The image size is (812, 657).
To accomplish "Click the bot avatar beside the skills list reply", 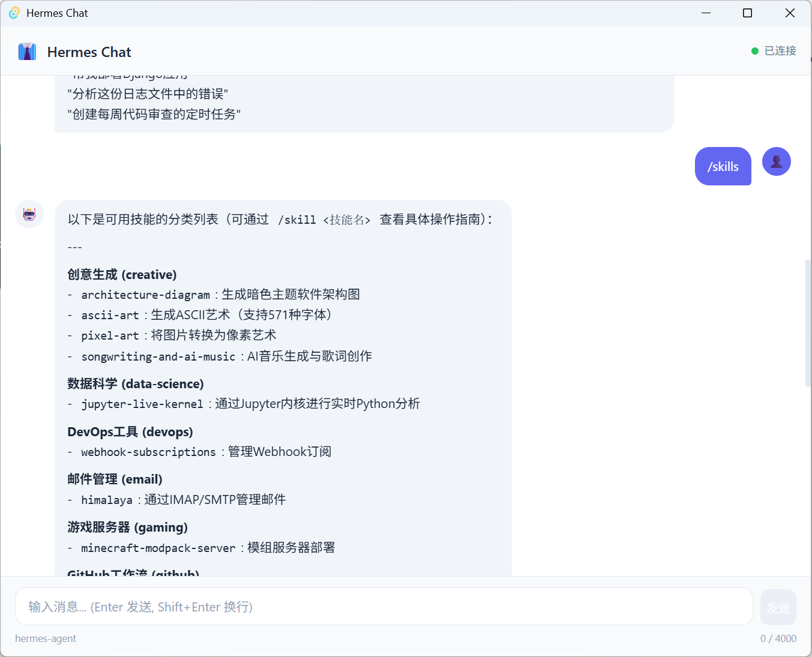I will (29, 214).
